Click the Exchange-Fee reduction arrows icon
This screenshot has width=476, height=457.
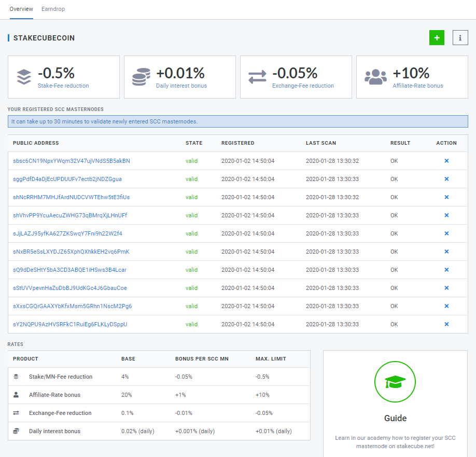[257, 77]
